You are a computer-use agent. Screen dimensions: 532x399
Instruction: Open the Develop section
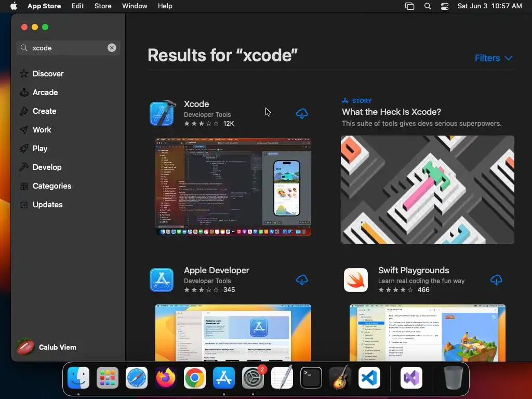[x=47, y=167]
